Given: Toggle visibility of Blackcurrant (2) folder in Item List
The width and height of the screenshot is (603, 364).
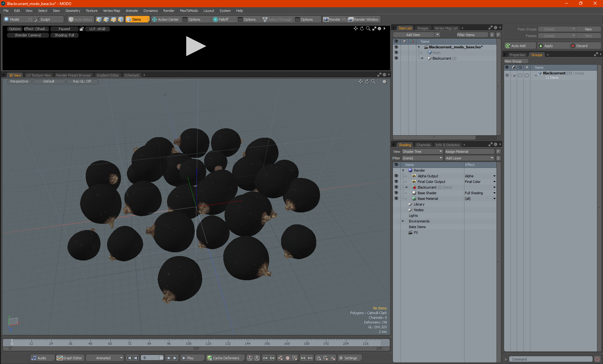Looking at the screenshot, I should pyautogui.click(x=396, y=58).
